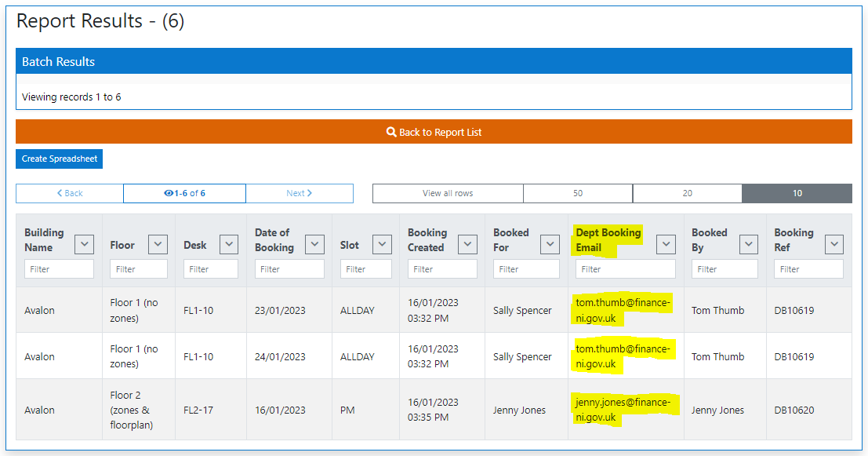Click the Next chevron arrow icon
868x456 pixels.
point(312,193)
